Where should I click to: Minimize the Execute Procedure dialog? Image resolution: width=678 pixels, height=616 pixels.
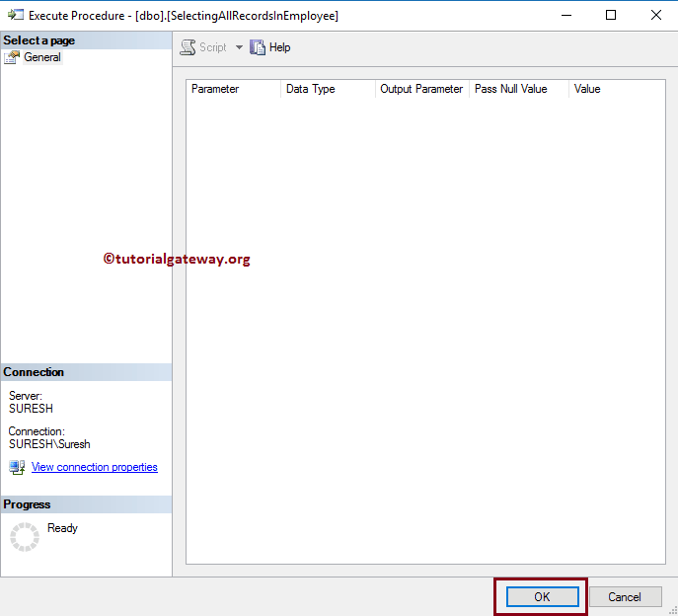(x=566, y=15)
